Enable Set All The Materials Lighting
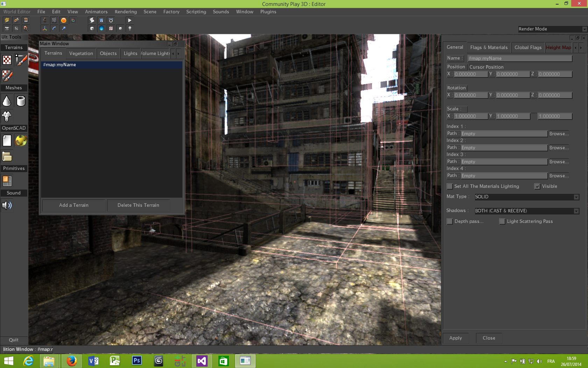This screenshot has height=368, width=588. tap(449, 186)
